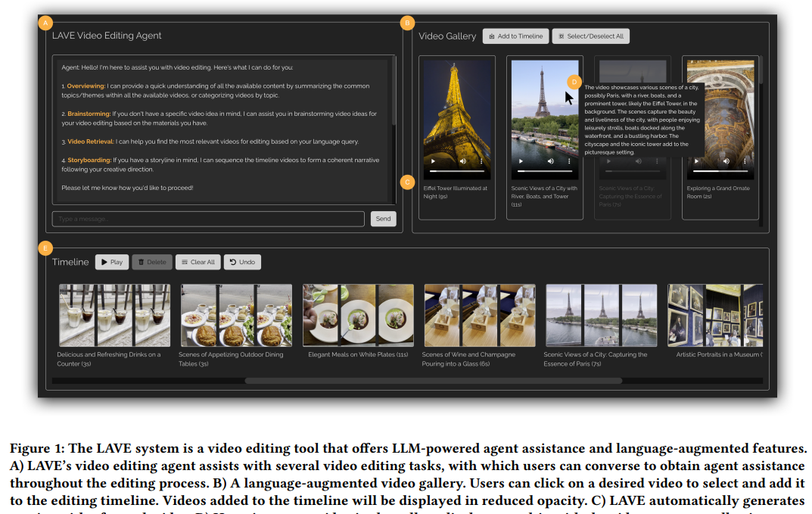The width and height of the screenshot is (812, 514).
Task: Open more options on Grand Ornate Room video
Action: click(745, 161)
